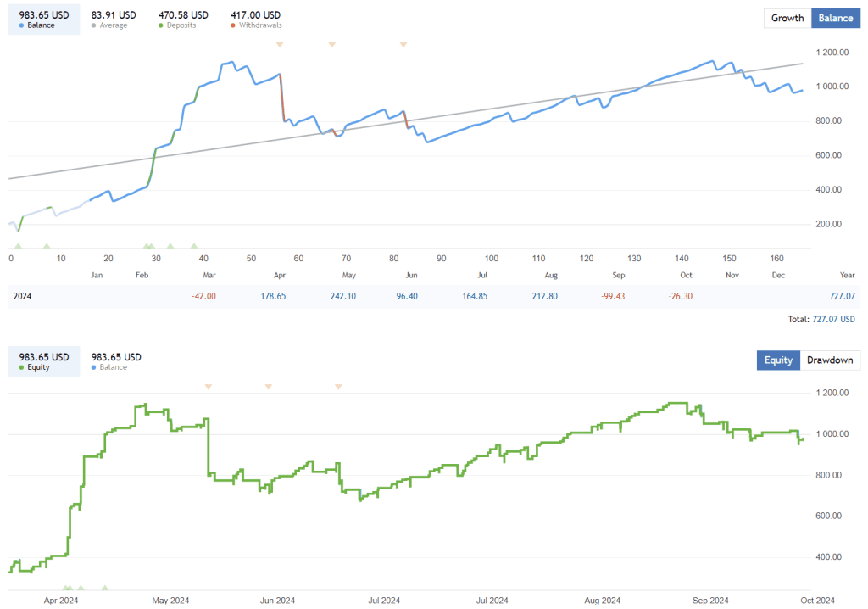
Task: Click the Year column header
Action: click(847, 275)
